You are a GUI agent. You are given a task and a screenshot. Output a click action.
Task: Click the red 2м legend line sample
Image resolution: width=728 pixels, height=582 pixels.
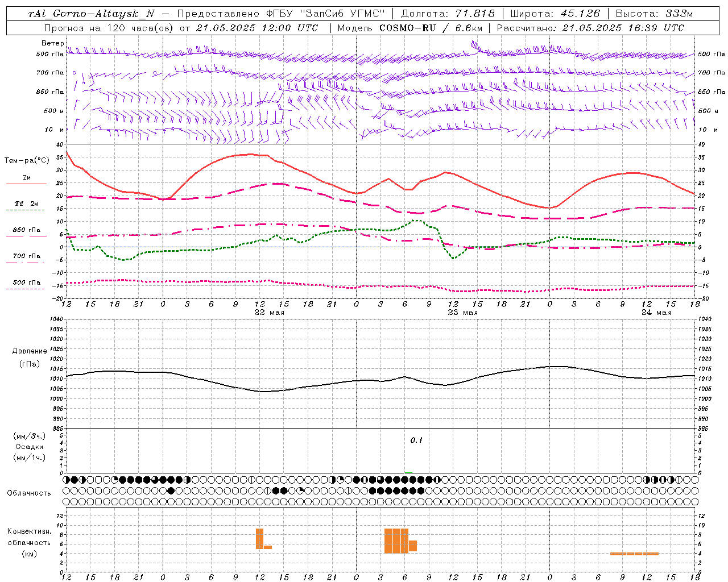[26, 184]
